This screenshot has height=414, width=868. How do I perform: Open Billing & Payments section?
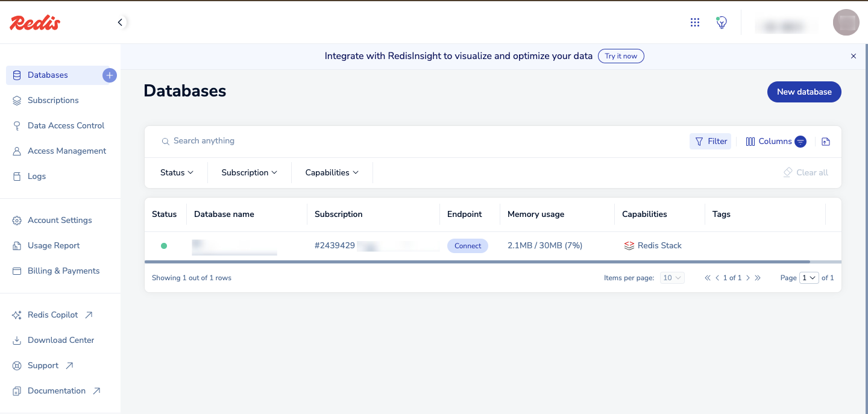[x=63, y=271]
